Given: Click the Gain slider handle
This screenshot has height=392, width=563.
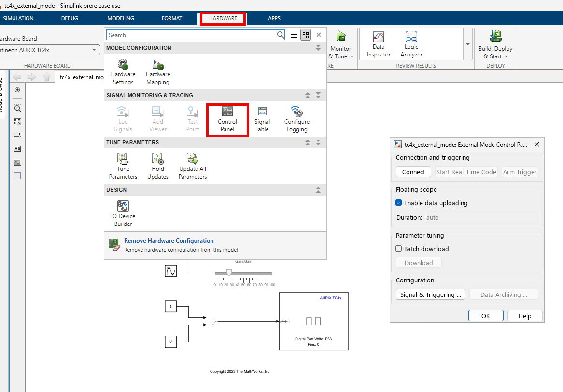Looking at the screenshot, I should 229,273.
